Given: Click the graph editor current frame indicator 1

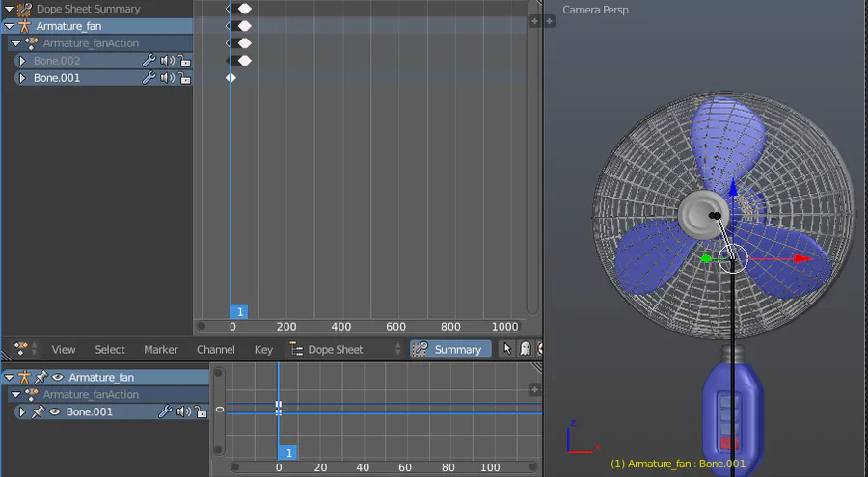Looking at the screenshot, I should pos(287,453).
